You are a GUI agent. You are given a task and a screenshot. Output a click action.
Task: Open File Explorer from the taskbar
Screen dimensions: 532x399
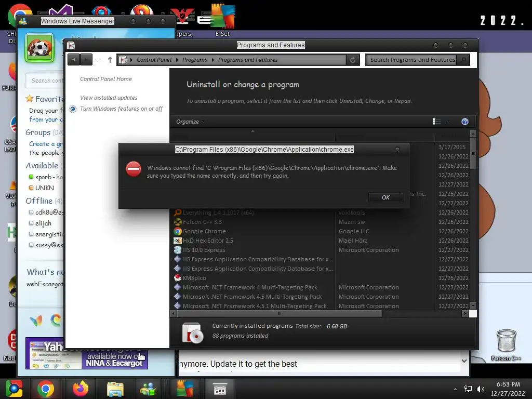pos(115,389)
